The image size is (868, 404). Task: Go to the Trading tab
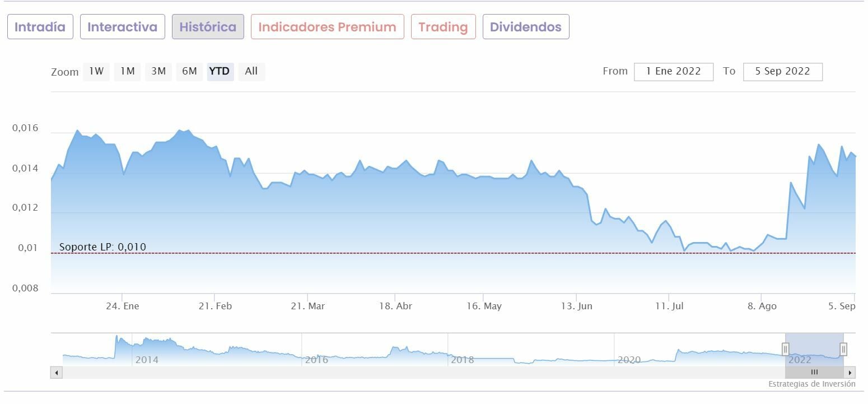[443, 27]
